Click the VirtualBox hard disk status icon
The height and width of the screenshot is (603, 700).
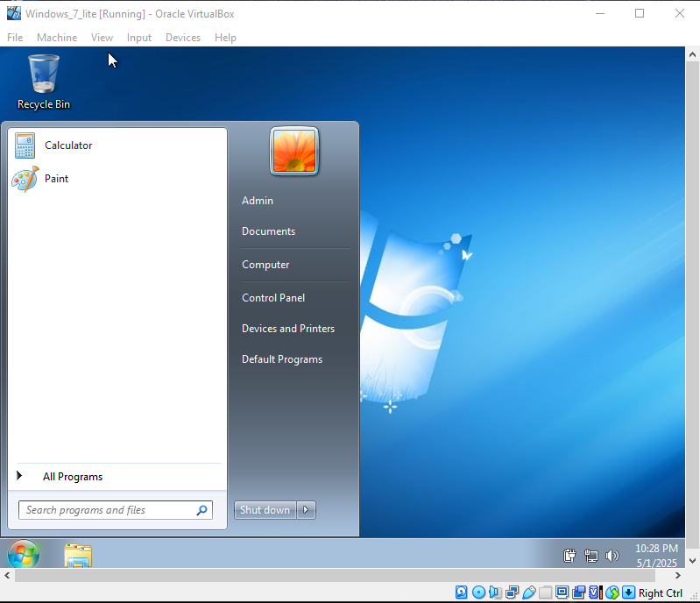tap(462, 592)
